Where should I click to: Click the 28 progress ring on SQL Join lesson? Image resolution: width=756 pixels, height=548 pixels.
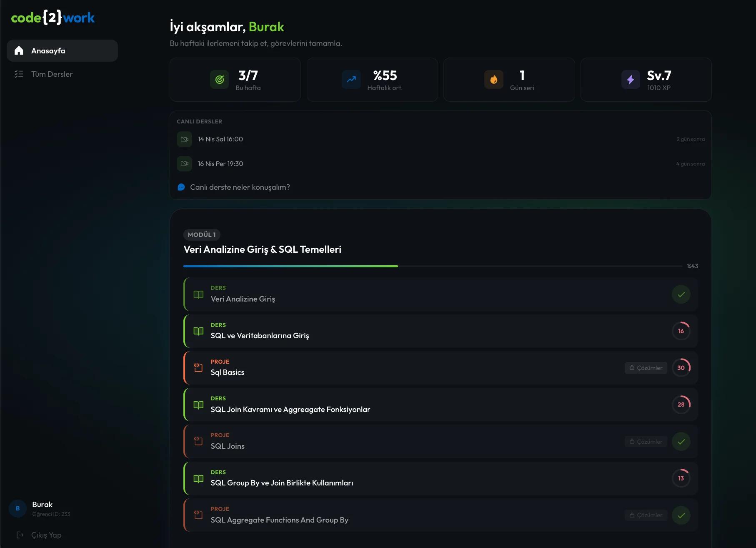point(681,405)
